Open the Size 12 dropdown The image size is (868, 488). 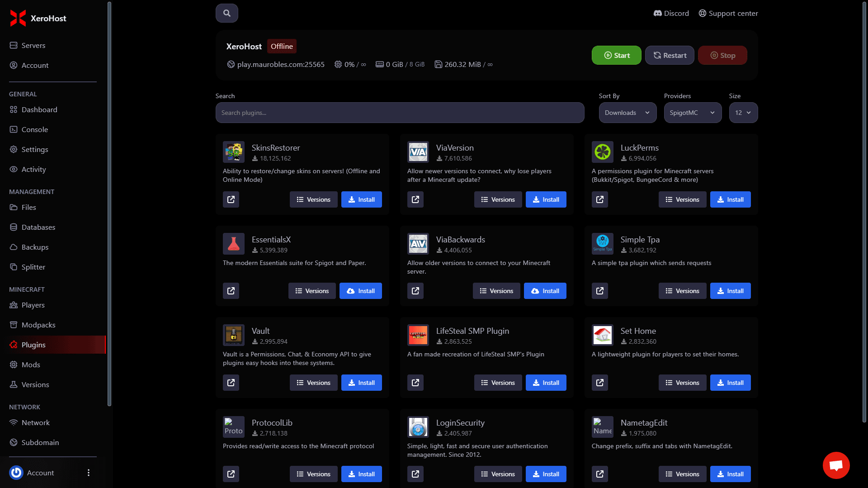[743, 113]
